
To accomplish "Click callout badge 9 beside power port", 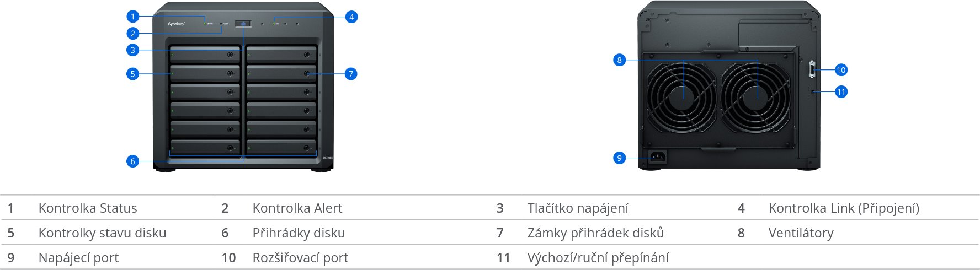I will click(619, 158).
